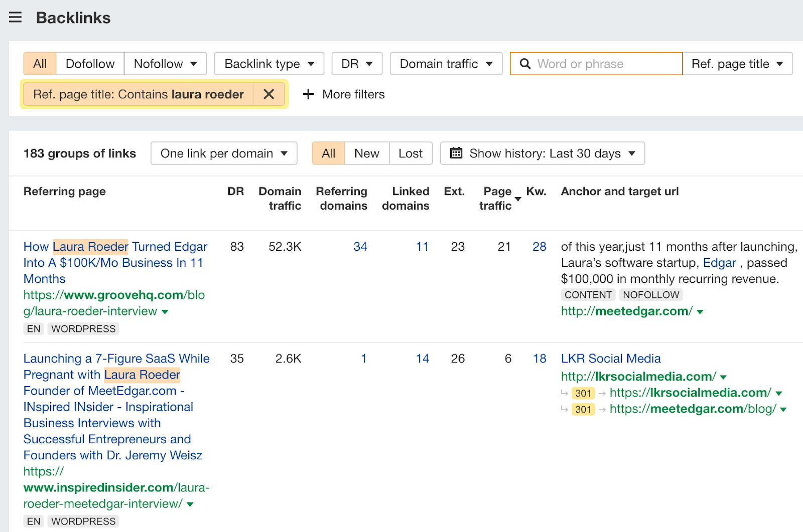Open the Laura Roeder Edgar article link
This screenshot has width=803, height=532.
115,262
